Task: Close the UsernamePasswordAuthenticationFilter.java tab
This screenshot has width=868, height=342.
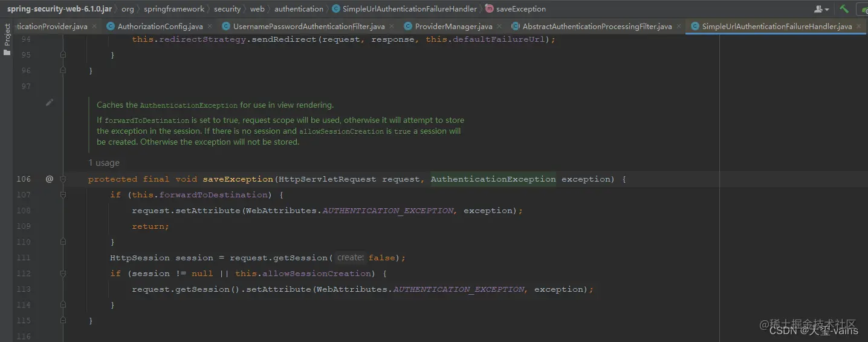Action: (391, 27)
